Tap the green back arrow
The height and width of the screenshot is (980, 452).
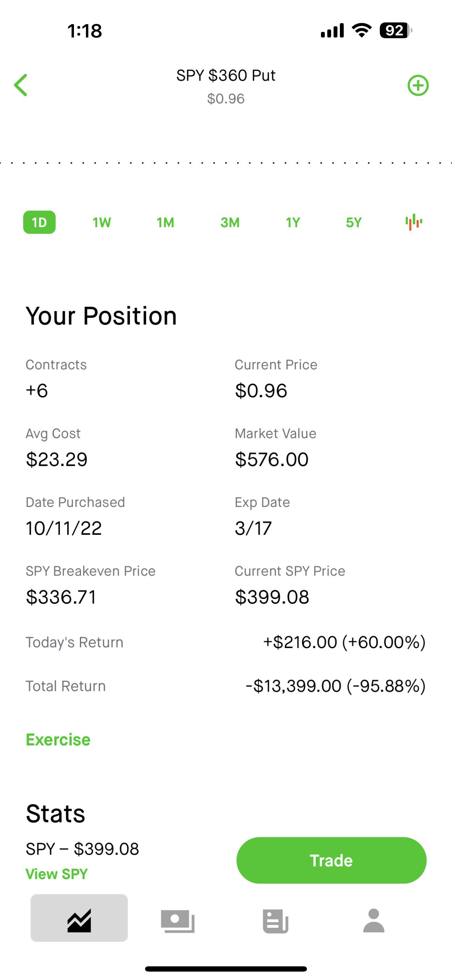[21, 85]
